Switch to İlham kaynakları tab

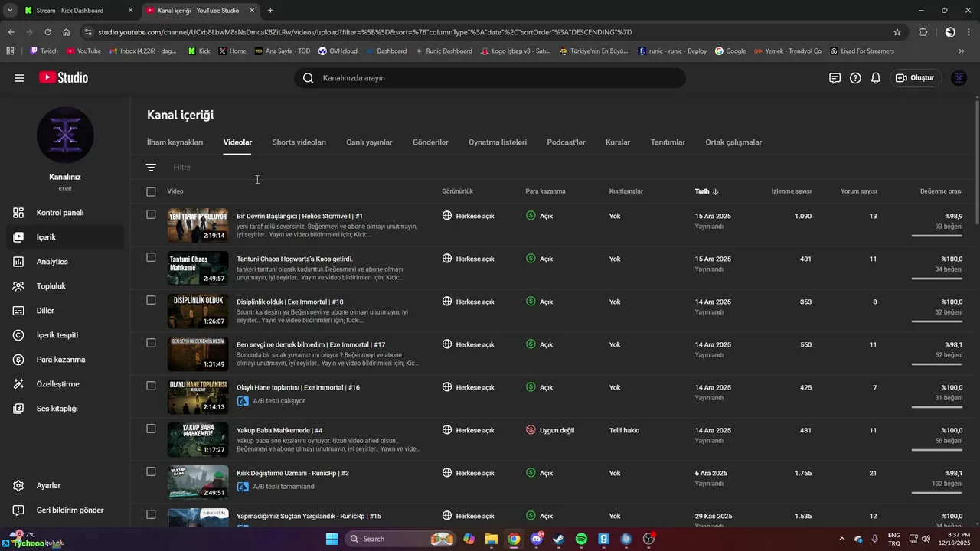click(x=175, y=142)
